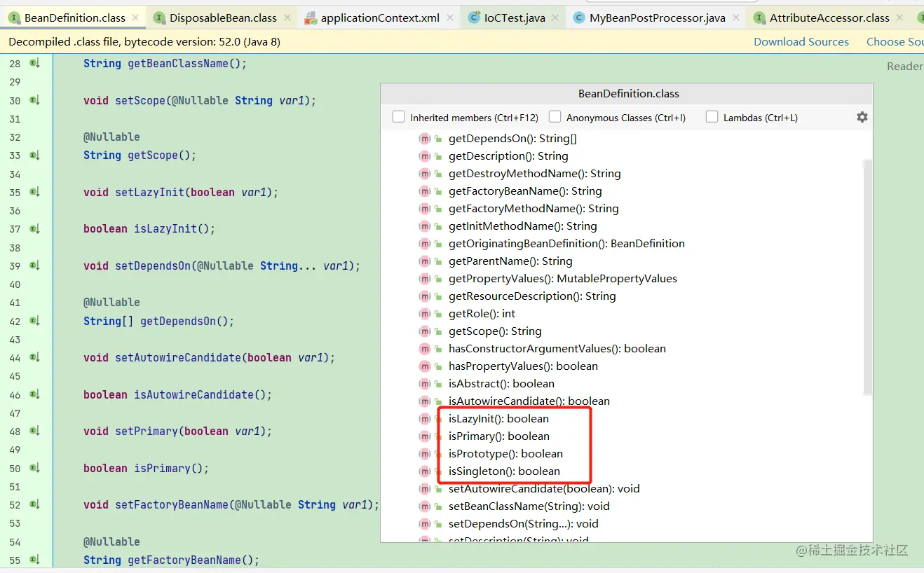Click gutter marker beside line 50 isPrimary
Viewport: 924px width, 573px height.
(x=34, y=468)
